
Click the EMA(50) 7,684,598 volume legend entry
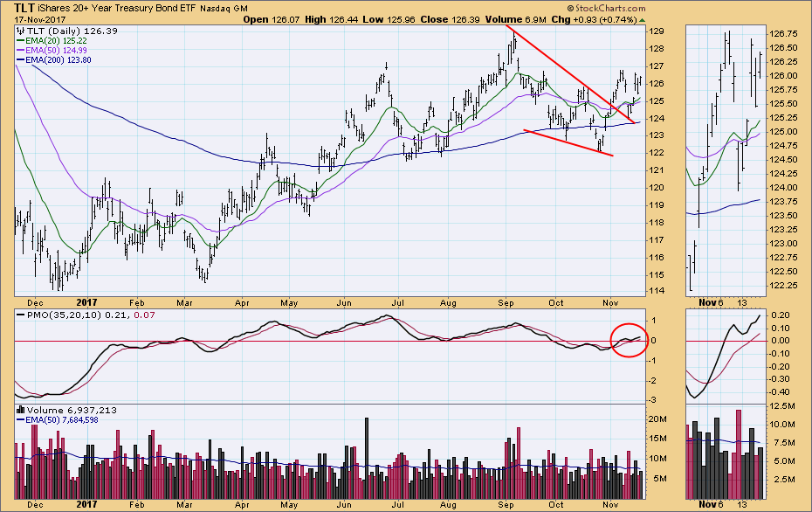(62, 419)
